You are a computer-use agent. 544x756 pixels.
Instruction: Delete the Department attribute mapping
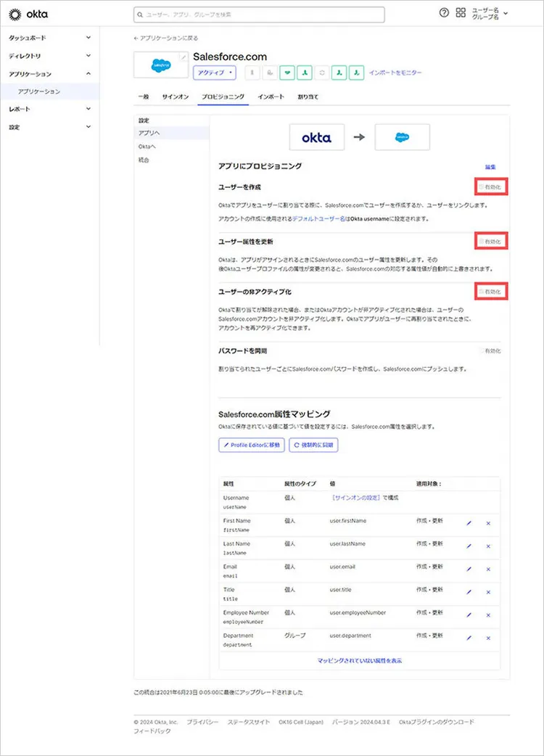pos(488,638)
